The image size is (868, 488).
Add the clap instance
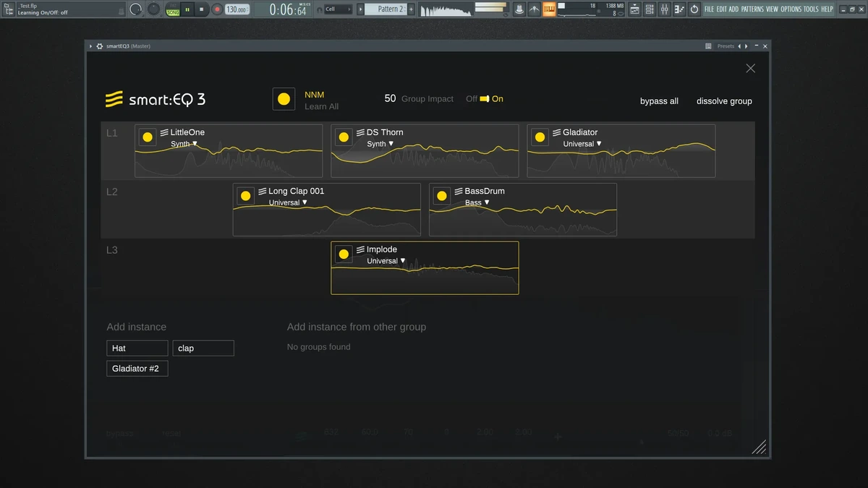(x=203, y=348)
